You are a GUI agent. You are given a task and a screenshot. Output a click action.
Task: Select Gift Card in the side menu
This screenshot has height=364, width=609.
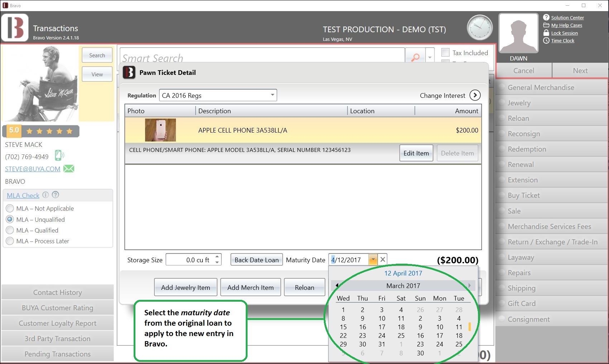tap(552, 303)
